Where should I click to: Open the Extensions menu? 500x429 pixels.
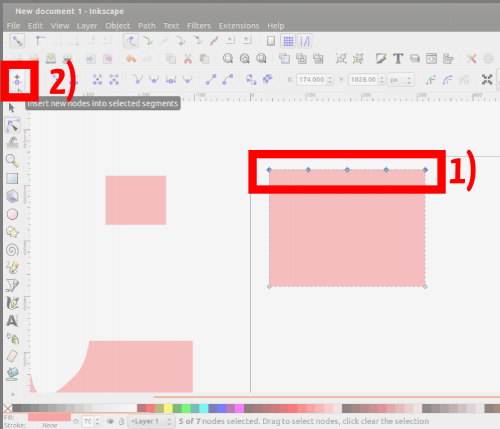point(239,26)
